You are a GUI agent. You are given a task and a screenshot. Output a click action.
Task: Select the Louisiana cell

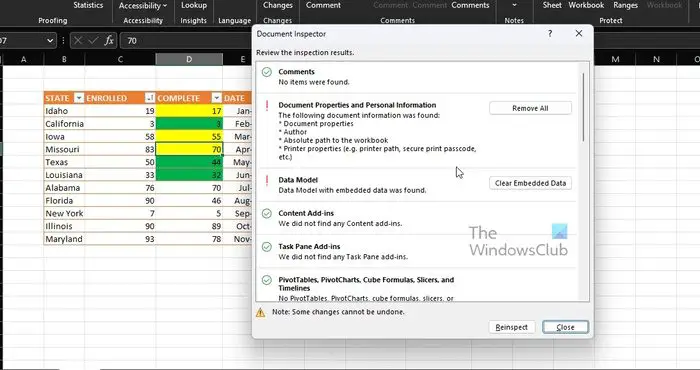coord(64,175)
